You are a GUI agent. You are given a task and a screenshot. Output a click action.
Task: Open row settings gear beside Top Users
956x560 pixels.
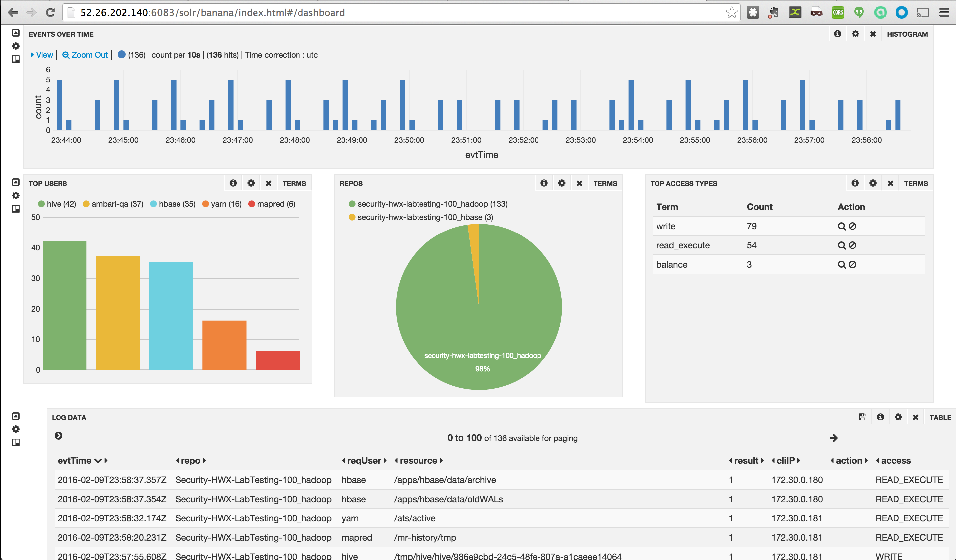tap(16, 196)
